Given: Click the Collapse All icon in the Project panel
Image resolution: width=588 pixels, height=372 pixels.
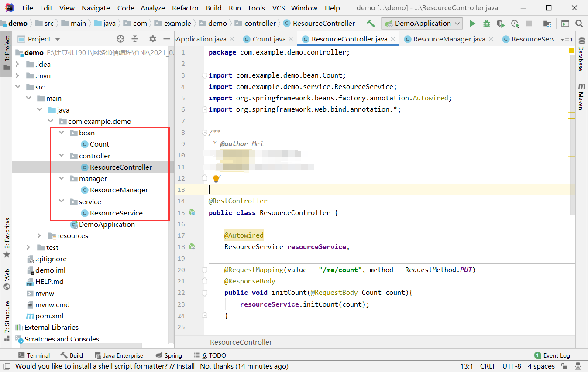Looking at the screenshot, I should (135, 39).
